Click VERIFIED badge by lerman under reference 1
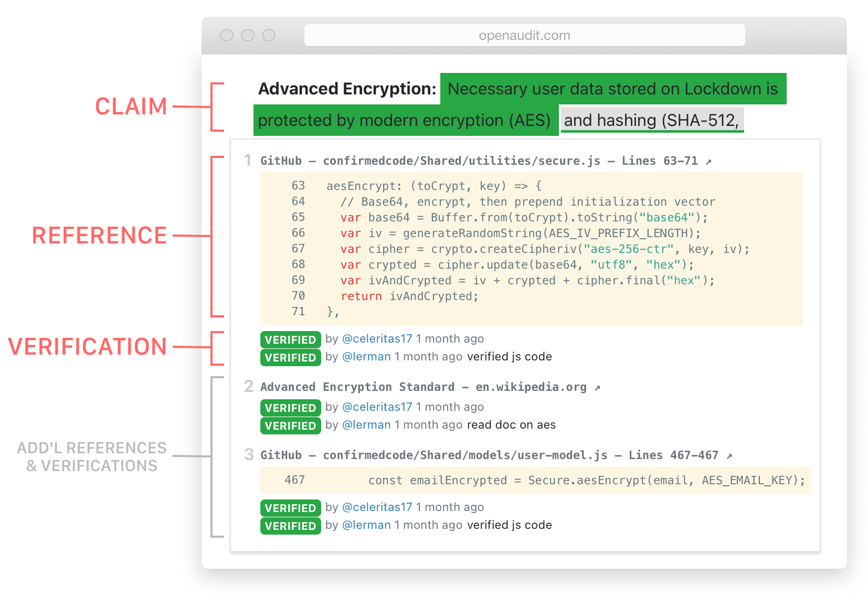Image resolution: width=868 pixels, height=596 pixels. tap(290, 357)
